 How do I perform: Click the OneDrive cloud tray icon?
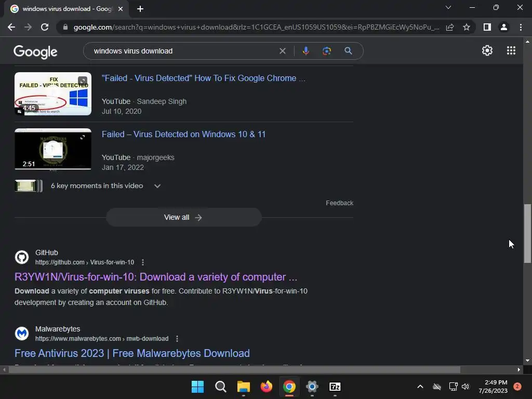[x=437, y=387]
